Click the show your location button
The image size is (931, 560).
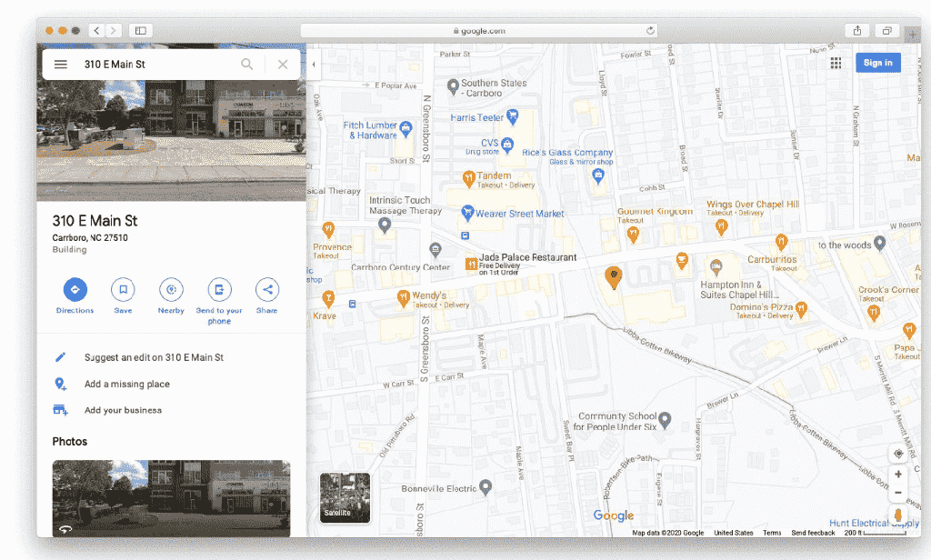click(898, 454)
